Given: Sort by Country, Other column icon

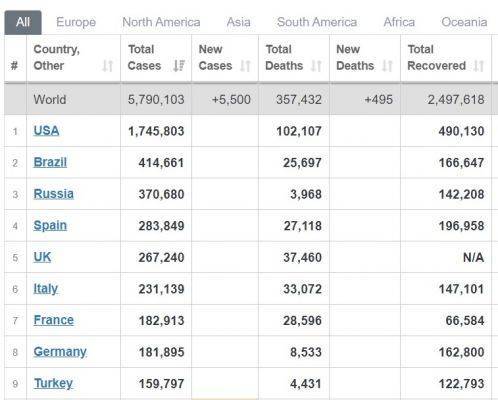Looking at the screenshot, I should click(x=107, y=66).
